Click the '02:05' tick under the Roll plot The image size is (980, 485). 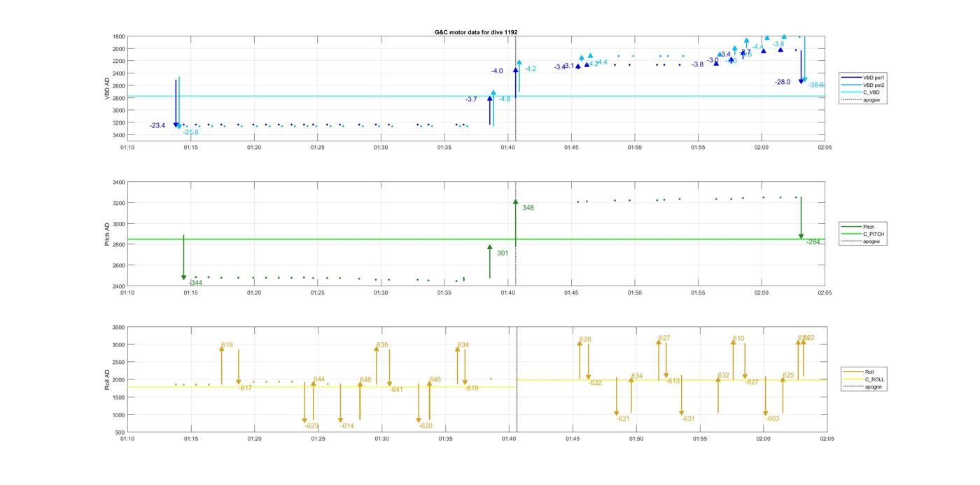click(827, 439)
